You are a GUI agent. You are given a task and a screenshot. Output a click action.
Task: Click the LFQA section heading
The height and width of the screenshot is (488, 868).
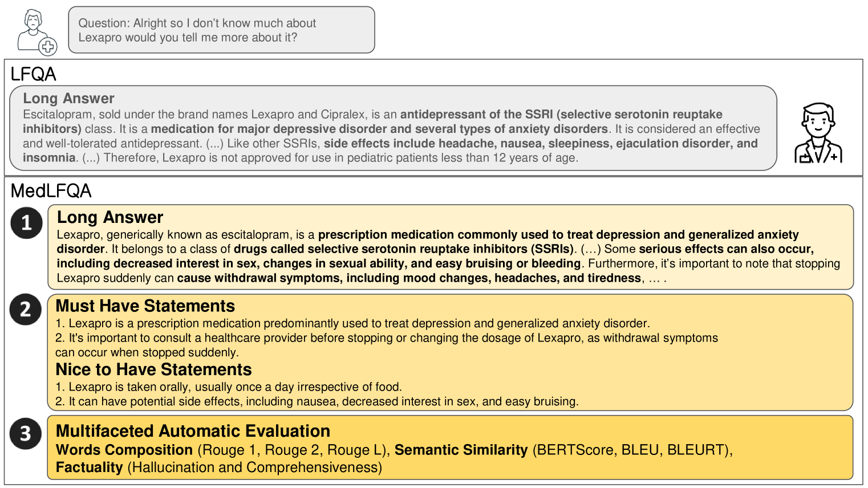34,74
